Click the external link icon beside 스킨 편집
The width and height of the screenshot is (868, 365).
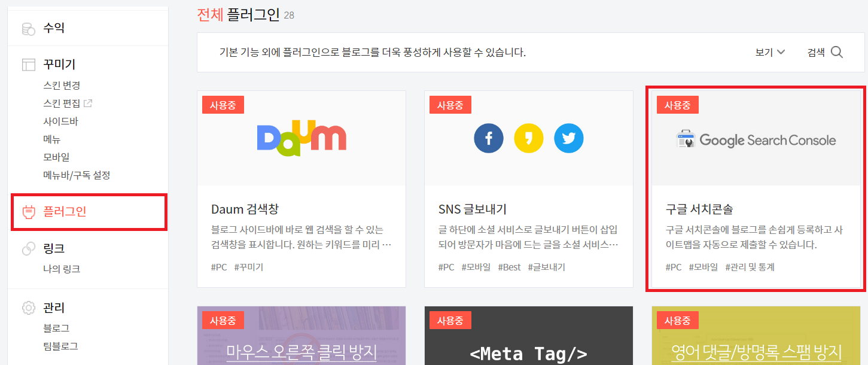(x=88, y=104)
